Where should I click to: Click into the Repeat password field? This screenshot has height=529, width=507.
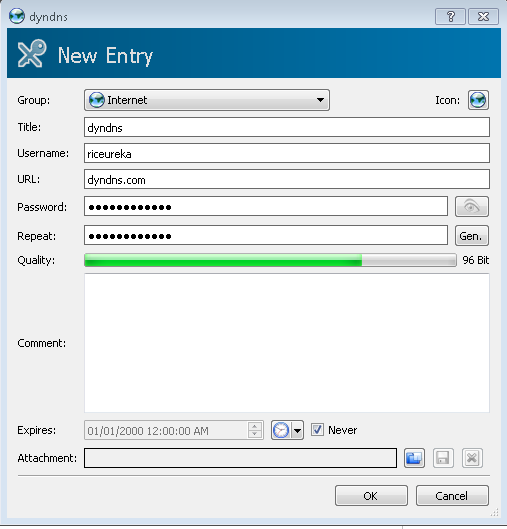pyautogui.click(x=266, y=235)
